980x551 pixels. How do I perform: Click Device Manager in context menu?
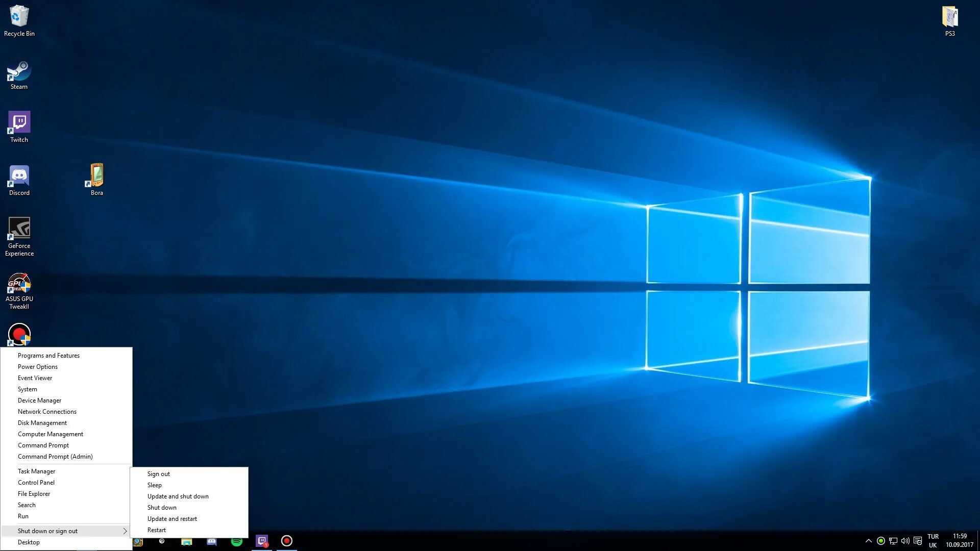tap(39, 399)
